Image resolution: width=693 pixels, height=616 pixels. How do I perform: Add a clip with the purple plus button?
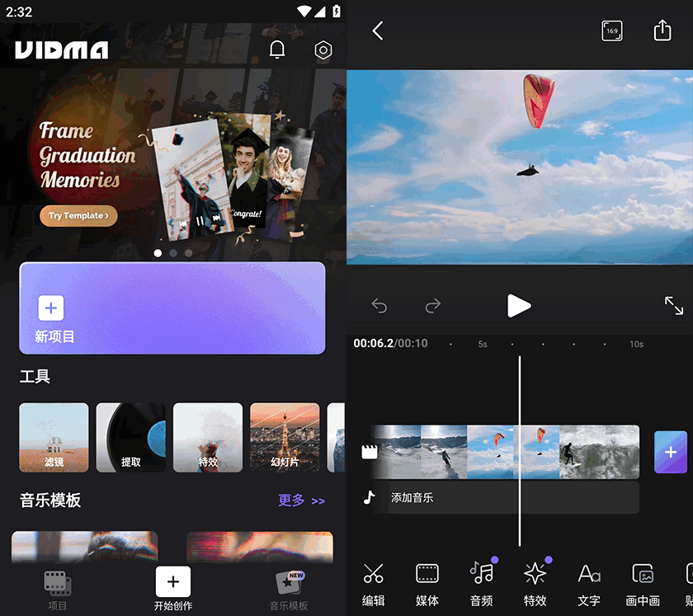670,452
